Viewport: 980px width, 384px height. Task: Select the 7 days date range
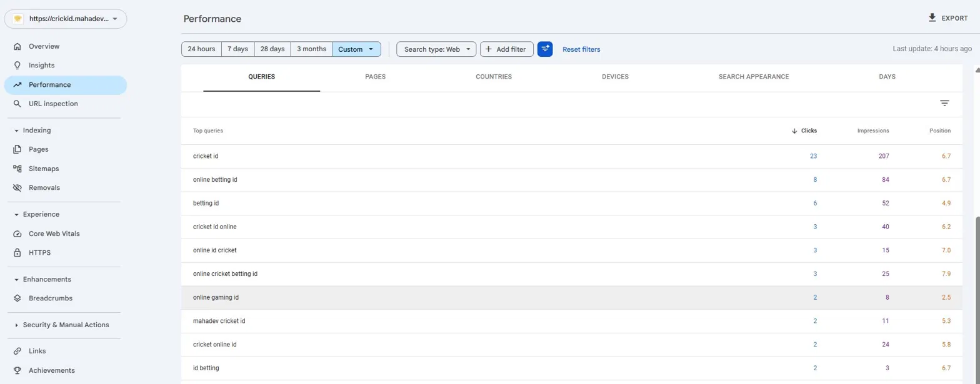(237, 49)
